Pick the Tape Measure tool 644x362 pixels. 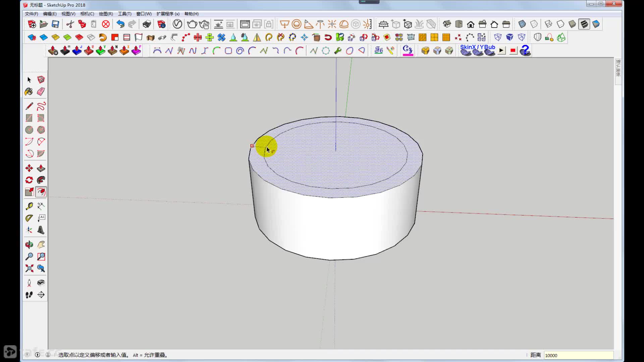pos(29,206)
